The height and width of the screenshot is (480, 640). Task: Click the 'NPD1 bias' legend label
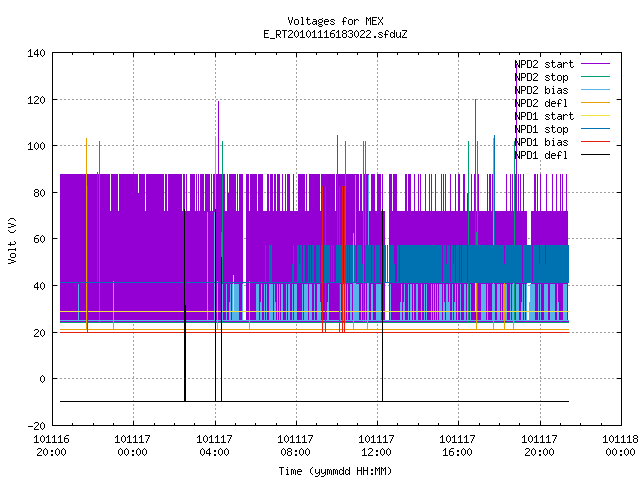541,142
